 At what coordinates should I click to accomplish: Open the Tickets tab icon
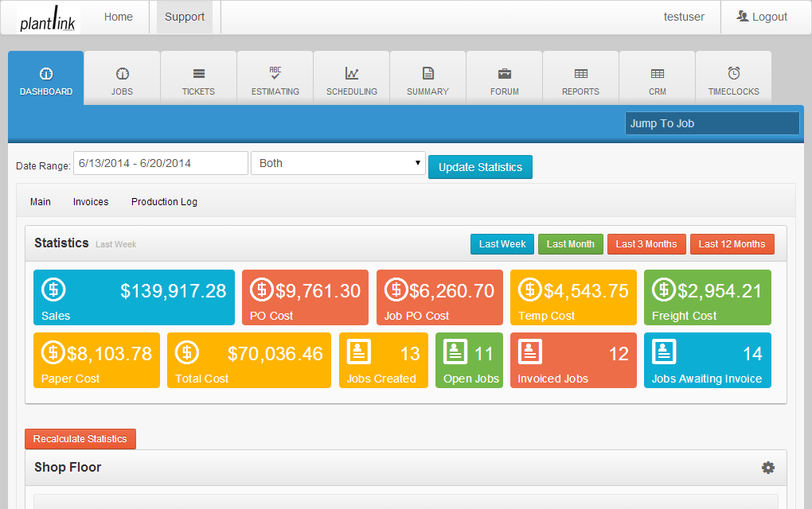[x=198, y=74]
